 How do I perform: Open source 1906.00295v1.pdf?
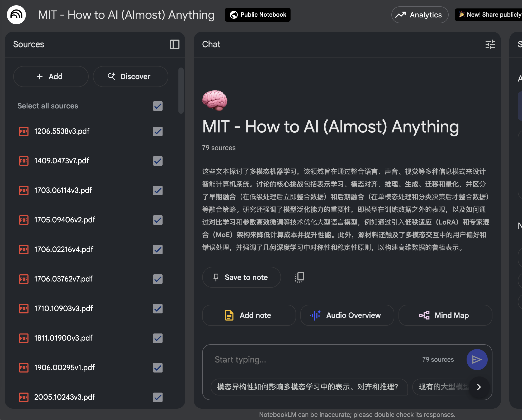(64, 367)
